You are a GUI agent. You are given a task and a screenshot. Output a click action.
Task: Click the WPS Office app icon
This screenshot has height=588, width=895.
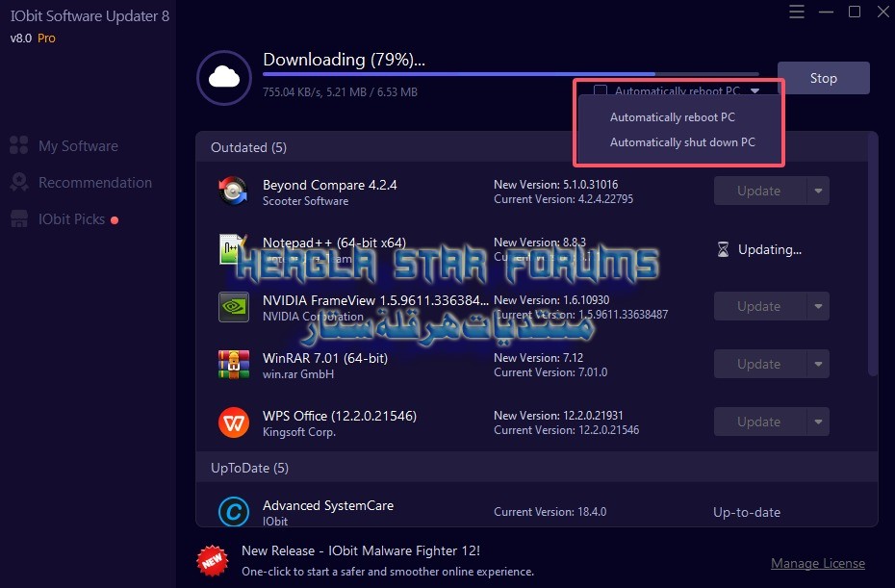pos(234,422)
